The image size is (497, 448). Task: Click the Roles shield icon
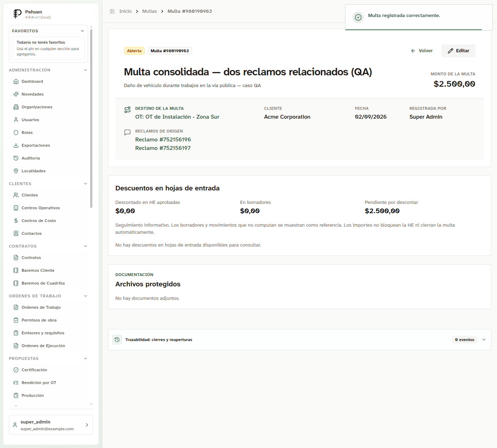[x=16, y=133]
